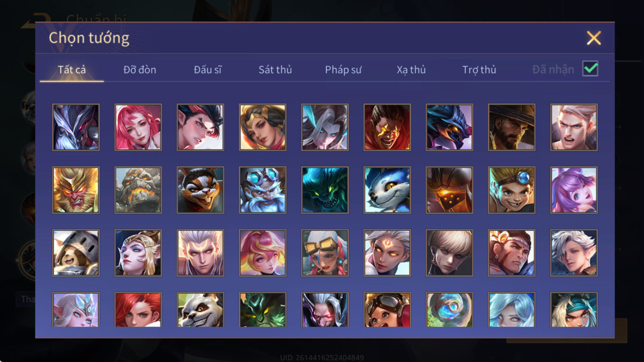Screen dimensions: 644x362
Task: Show the Pháp sư hero category
Action: (343, 70)
